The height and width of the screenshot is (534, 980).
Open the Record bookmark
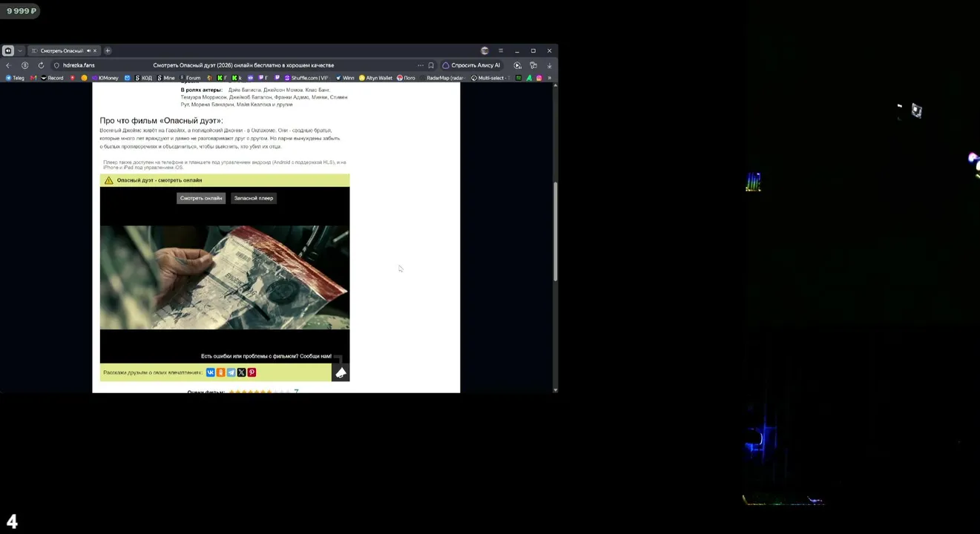(x=52, y=78)
